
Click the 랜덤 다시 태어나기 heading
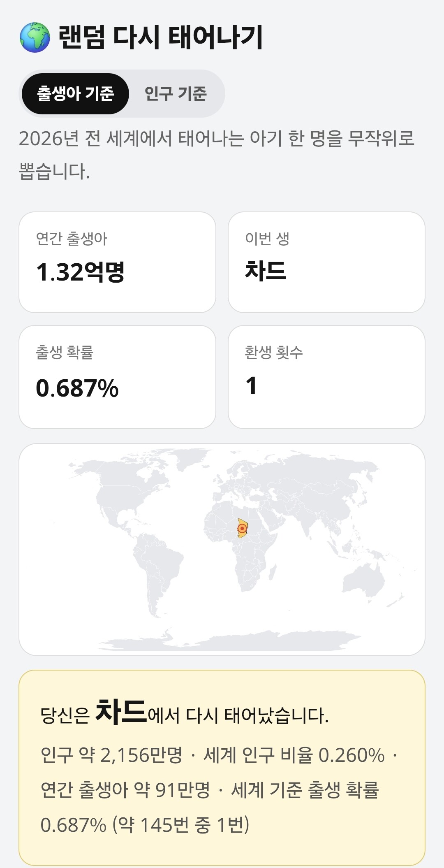[x=160, y=37]
